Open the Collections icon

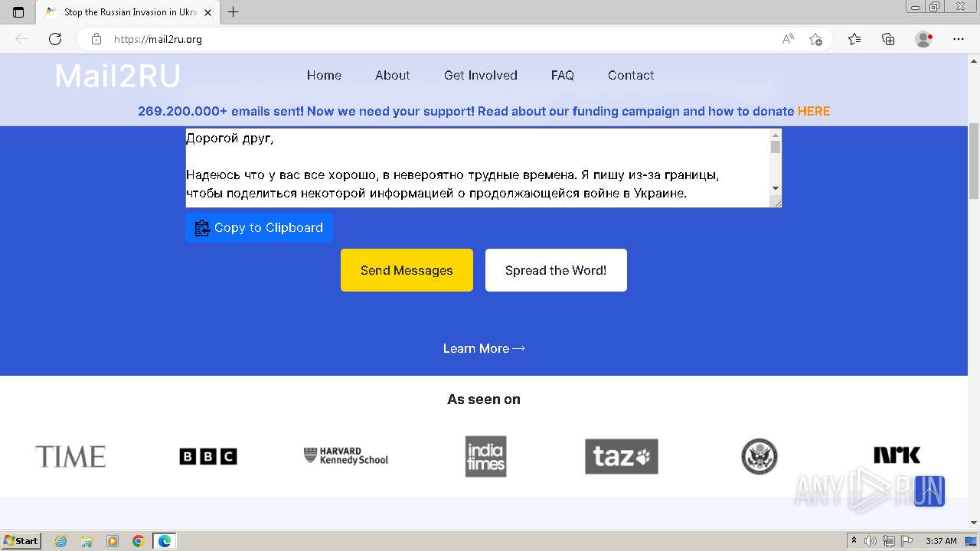point(888,39)
